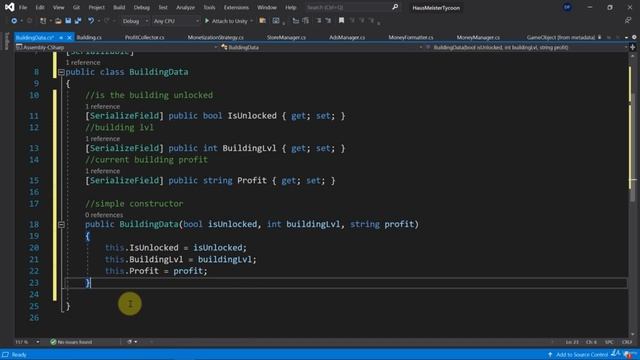This screenshot has height=360, width=640.
Task: Undo the last edit with Undo icon
Action: pos(91,21)
